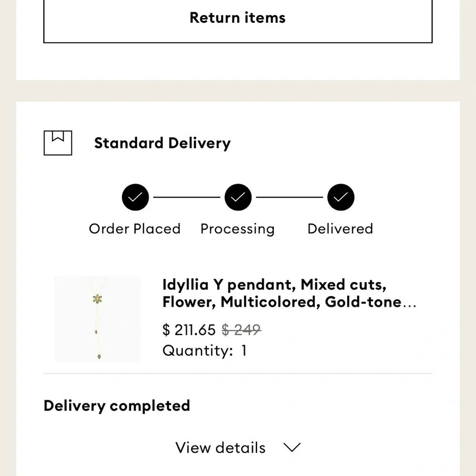Click the Standard Delivery heading
Screen dimensions: 476x476
pyautogui.click(x=162, y=143)
